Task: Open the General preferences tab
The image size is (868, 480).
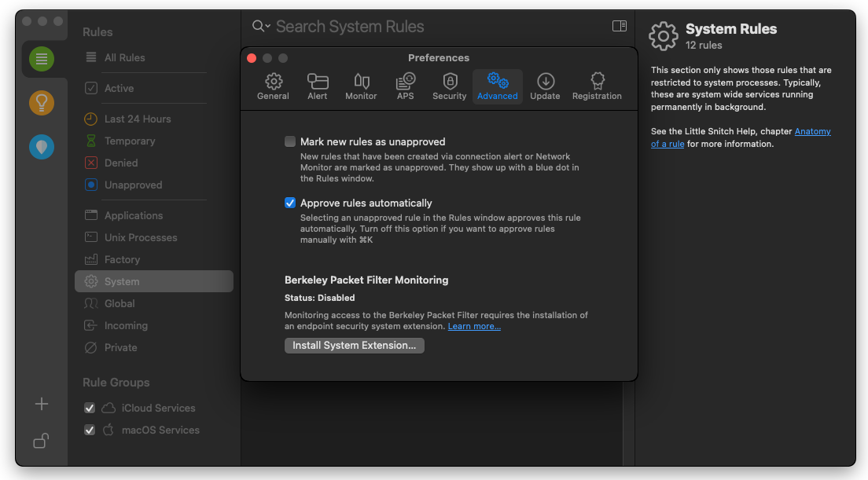Action: [273, 86]
